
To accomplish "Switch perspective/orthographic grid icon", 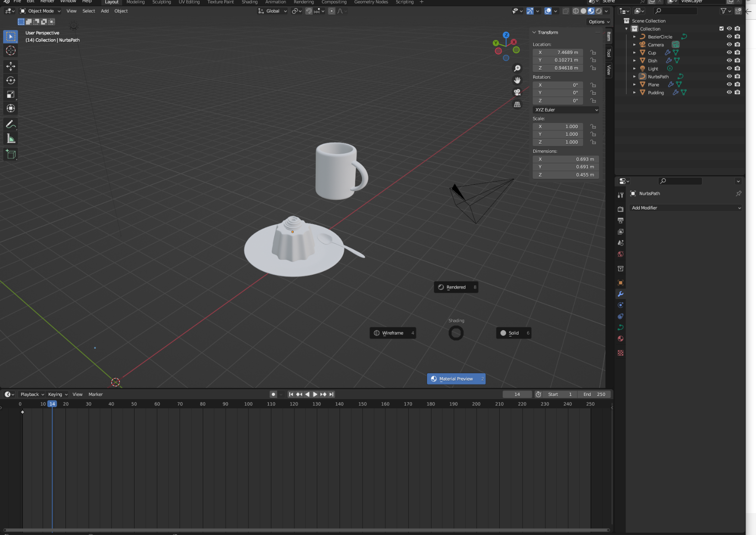I will pyautogui.click(x=517, y=104).
